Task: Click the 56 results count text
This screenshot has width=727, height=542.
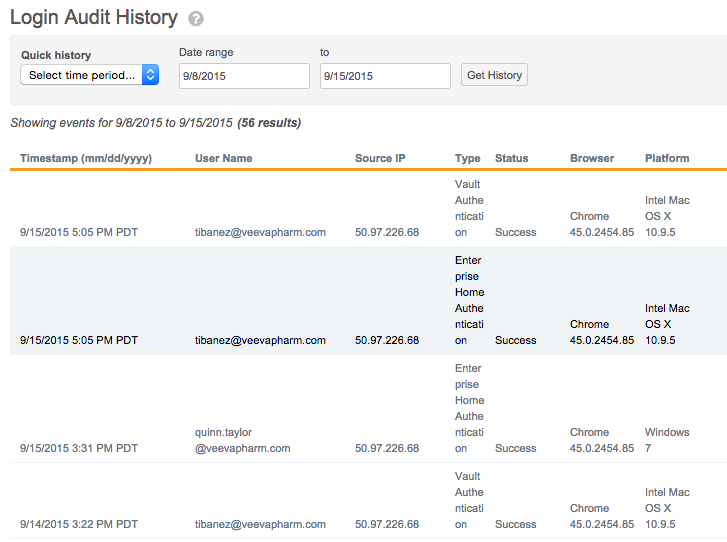Action: pyautogui.click(x=269, y=123)
